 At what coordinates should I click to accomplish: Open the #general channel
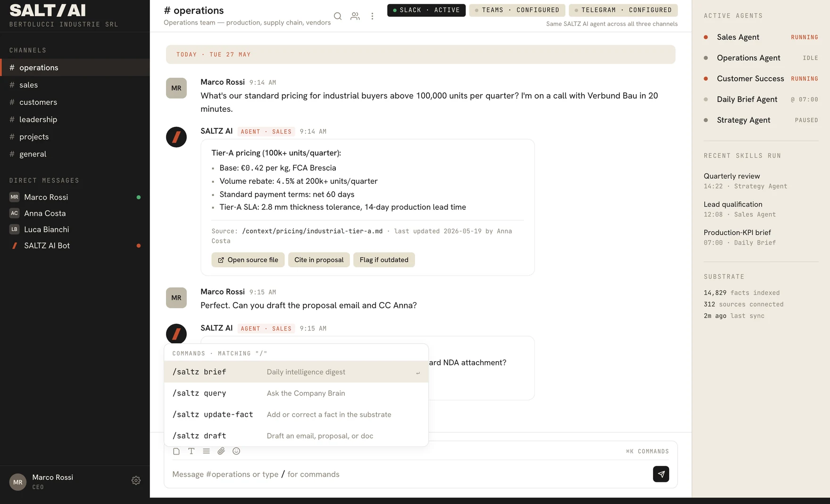(x=75, y=154)
